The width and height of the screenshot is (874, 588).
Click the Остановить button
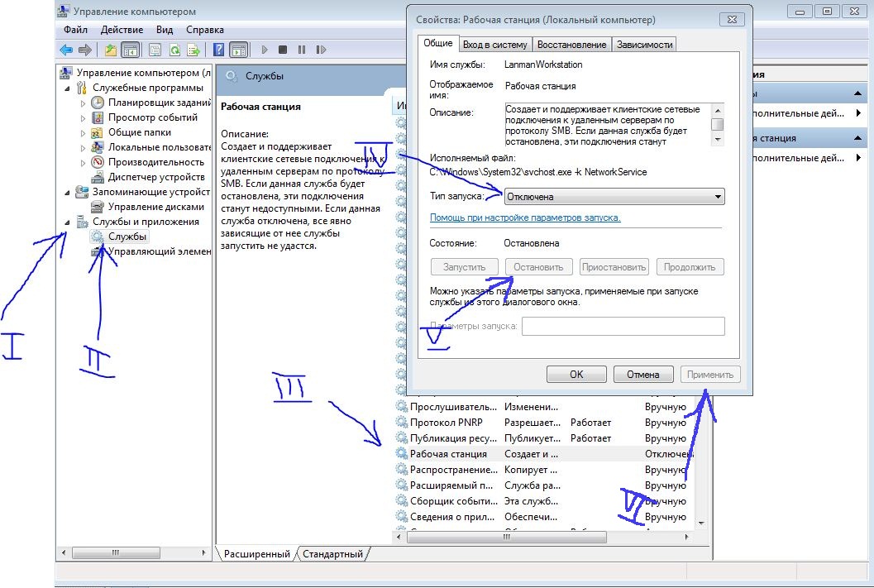[538, 267]
